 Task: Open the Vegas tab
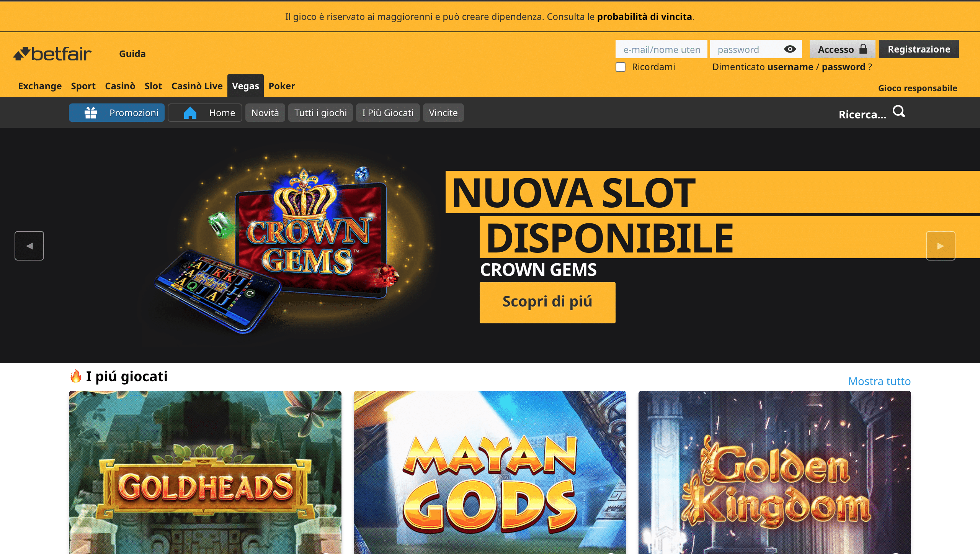click(x=245, y=86)
